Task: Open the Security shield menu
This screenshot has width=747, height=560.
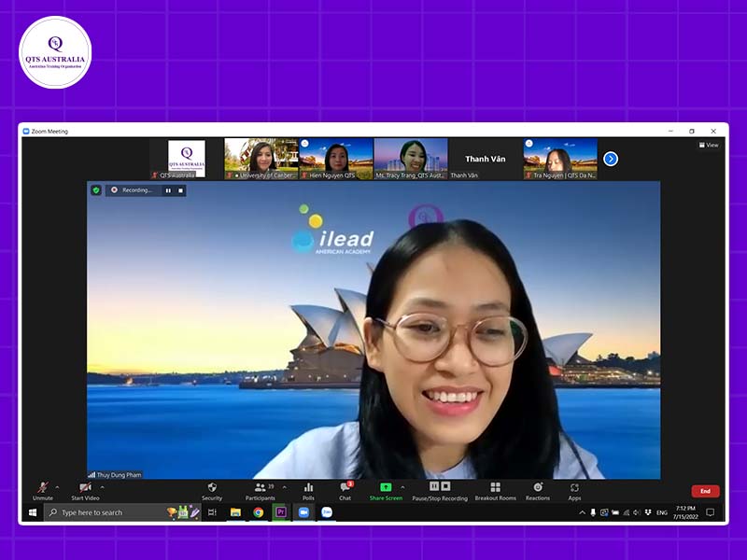Action: (x=212, y=491)
